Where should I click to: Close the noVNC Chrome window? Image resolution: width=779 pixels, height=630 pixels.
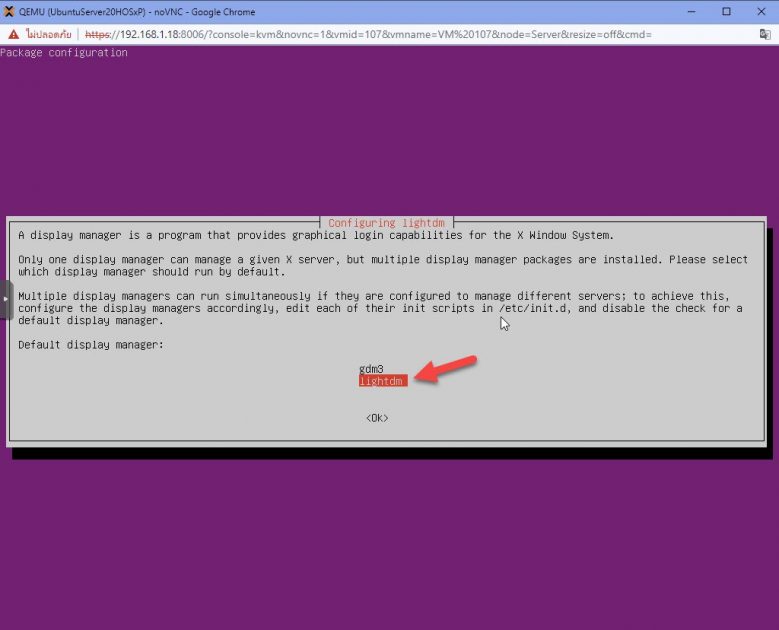point(761,11)
